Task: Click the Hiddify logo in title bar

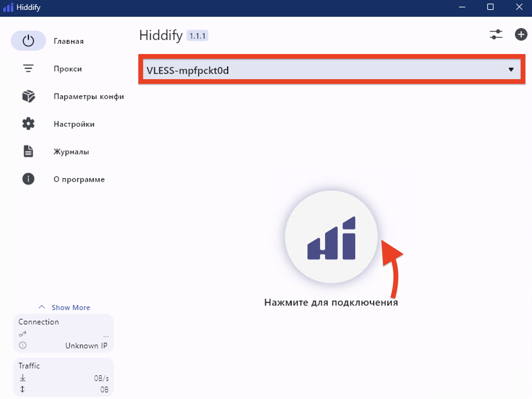Action: pos(8,7)
